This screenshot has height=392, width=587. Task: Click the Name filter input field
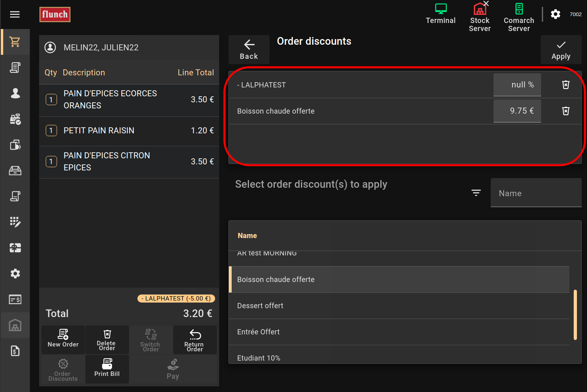(x=536, y=193)
